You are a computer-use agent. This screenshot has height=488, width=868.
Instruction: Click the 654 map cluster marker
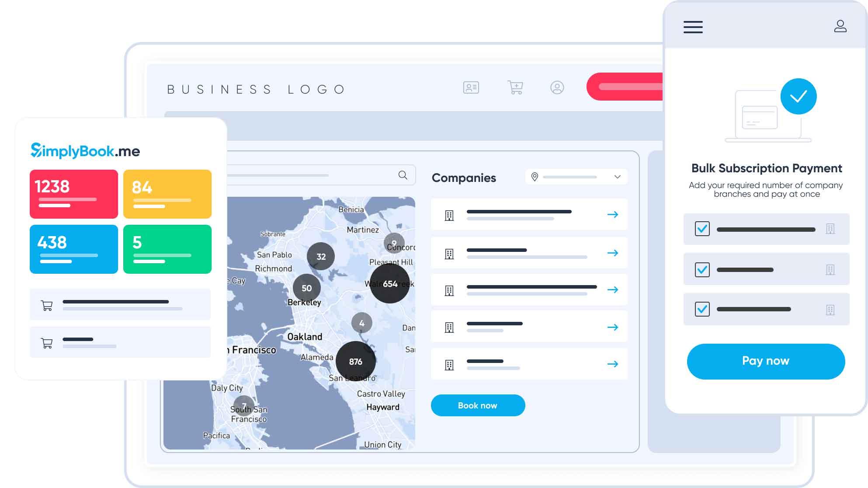[x=390, y=283]
